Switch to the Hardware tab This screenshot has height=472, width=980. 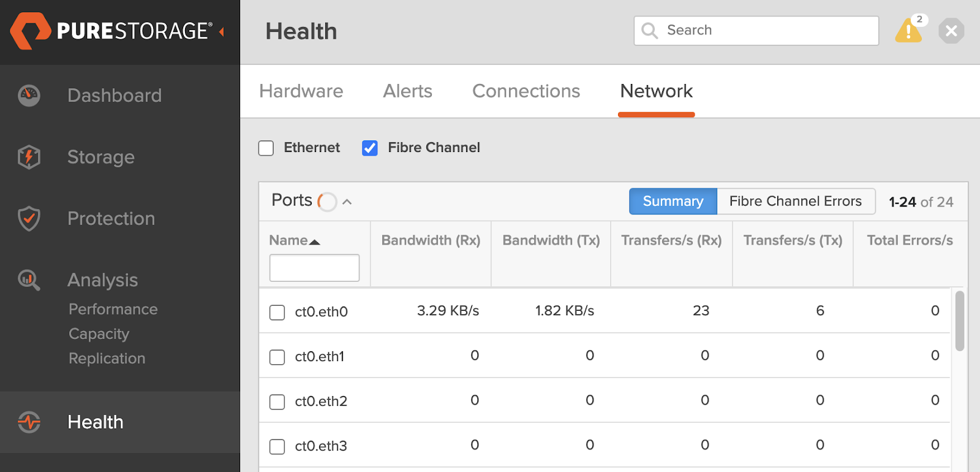pyautogui.click(x=301, y=91)
